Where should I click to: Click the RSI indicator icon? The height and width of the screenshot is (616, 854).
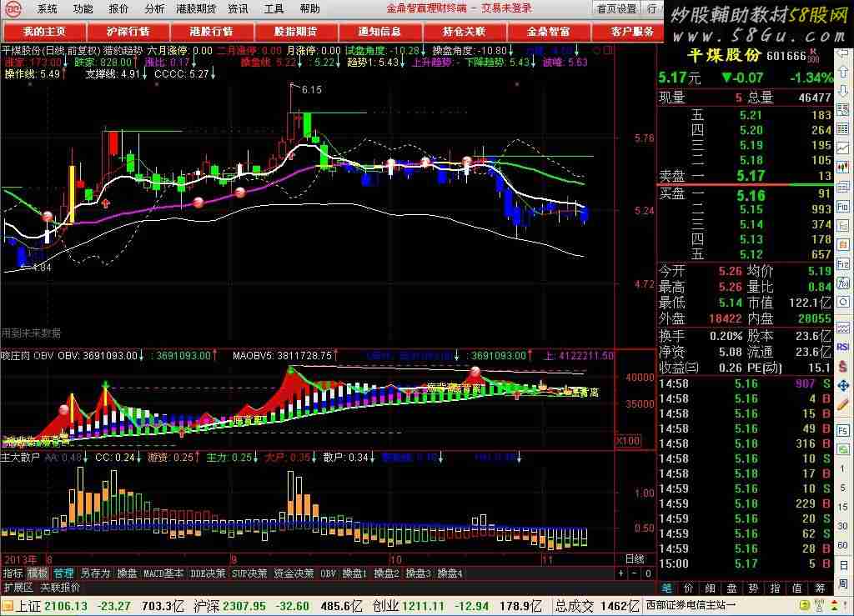[x=843, y=347]
